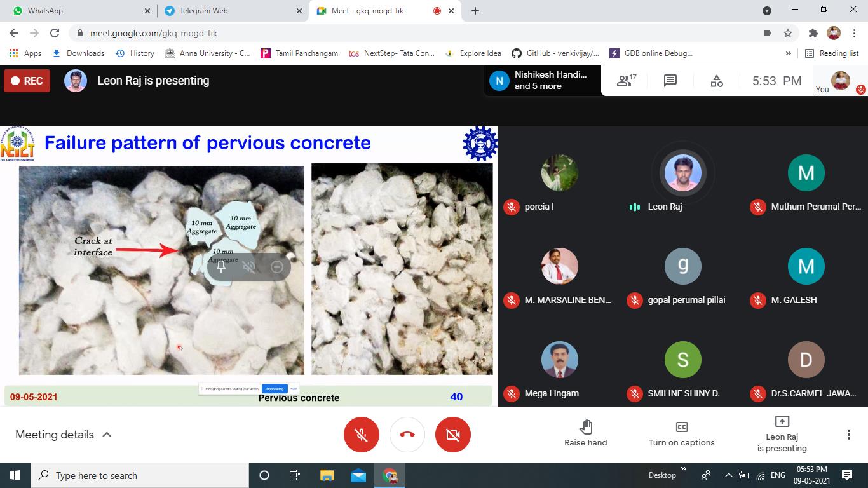Turn on captions
Viewport: 868px width, 488px height.
tap(681, 433)
